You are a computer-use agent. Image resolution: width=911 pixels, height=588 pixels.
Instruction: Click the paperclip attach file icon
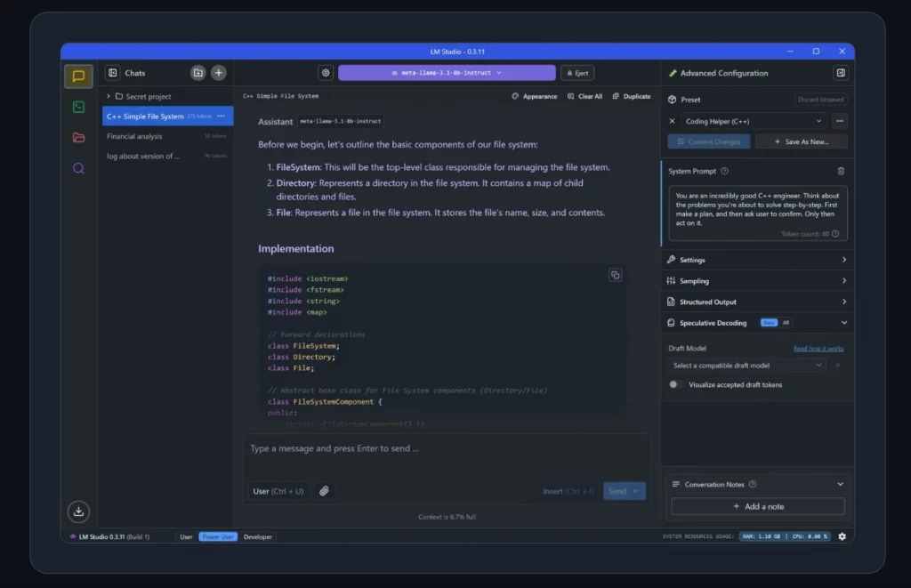(x=325, y=491)
